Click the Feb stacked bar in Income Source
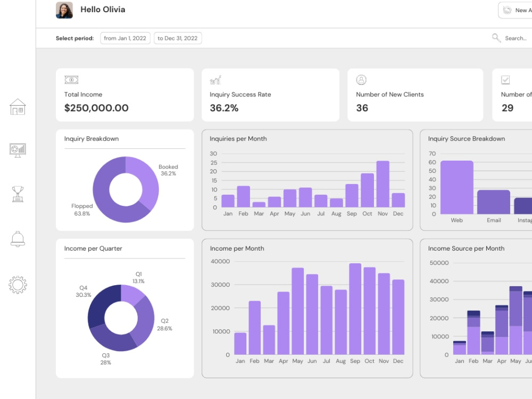 click(x=473, y=332)
